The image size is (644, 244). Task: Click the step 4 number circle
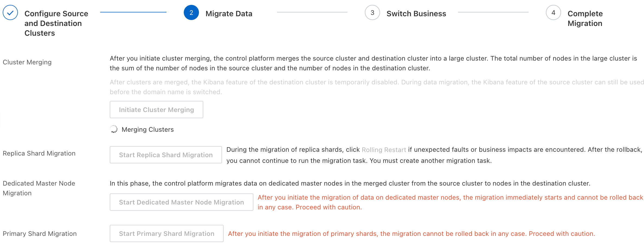coord(553,13)
